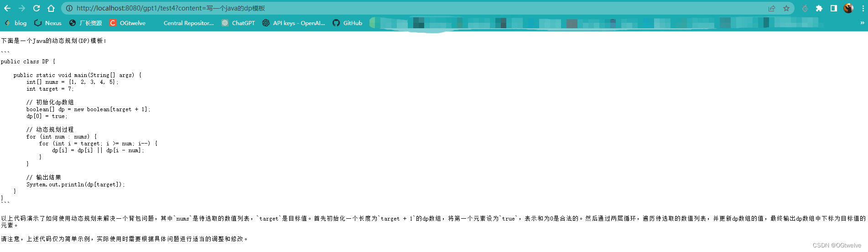Click the "int[] nums = {1, 2, 3, 4, 5};" line
Viewport: 868px width, 252px height.
(x=72, y=82)
